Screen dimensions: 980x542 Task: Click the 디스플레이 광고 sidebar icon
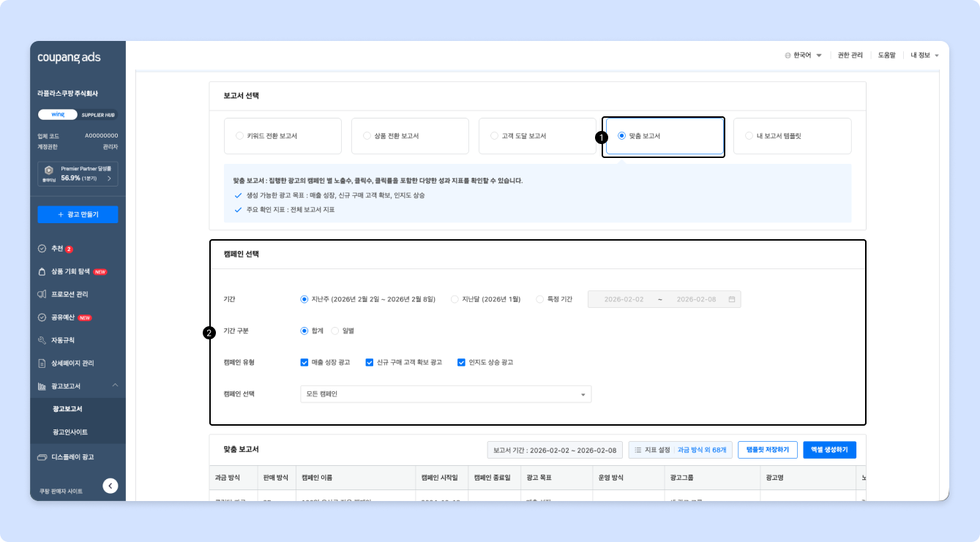[x=42, y=457]
